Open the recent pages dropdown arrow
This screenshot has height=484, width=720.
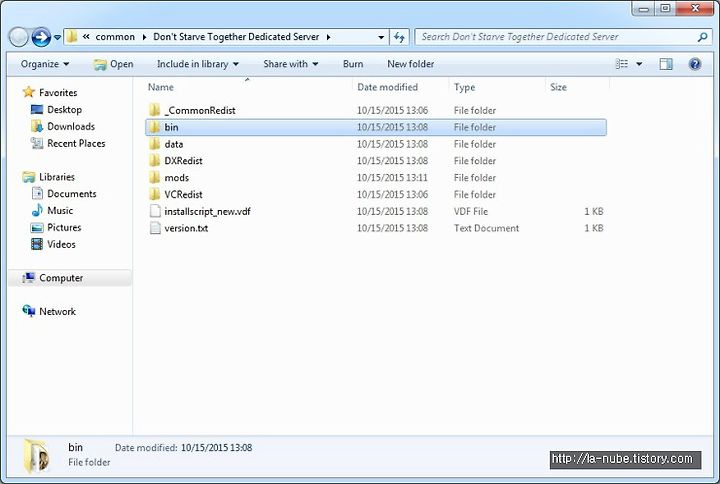click(x=57, y=38)
